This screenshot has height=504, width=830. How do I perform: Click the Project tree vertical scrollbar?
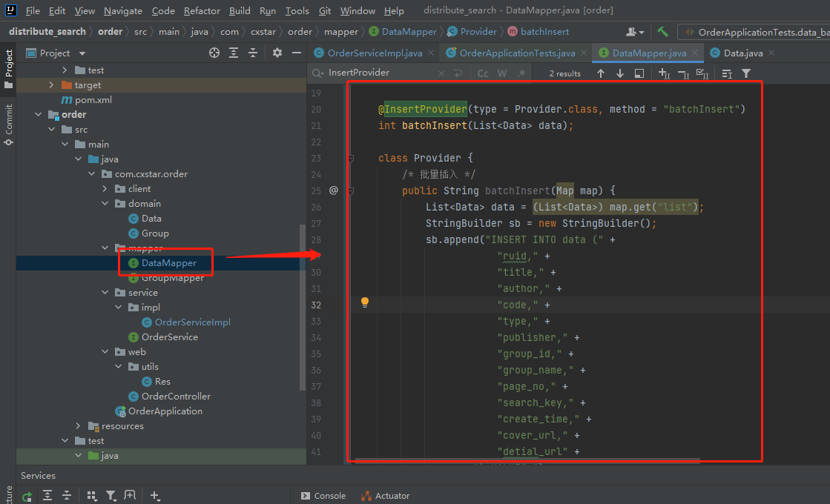pos(302,307)
